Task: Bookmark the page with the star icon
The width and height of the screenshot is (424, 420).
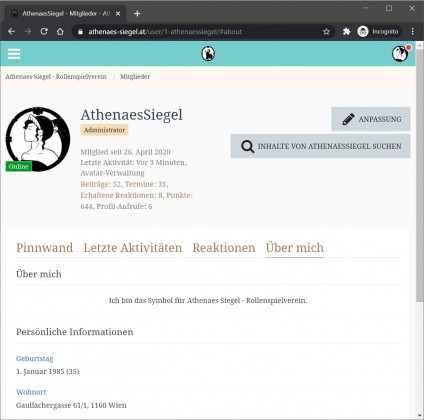Action: [x=326, y=32]
